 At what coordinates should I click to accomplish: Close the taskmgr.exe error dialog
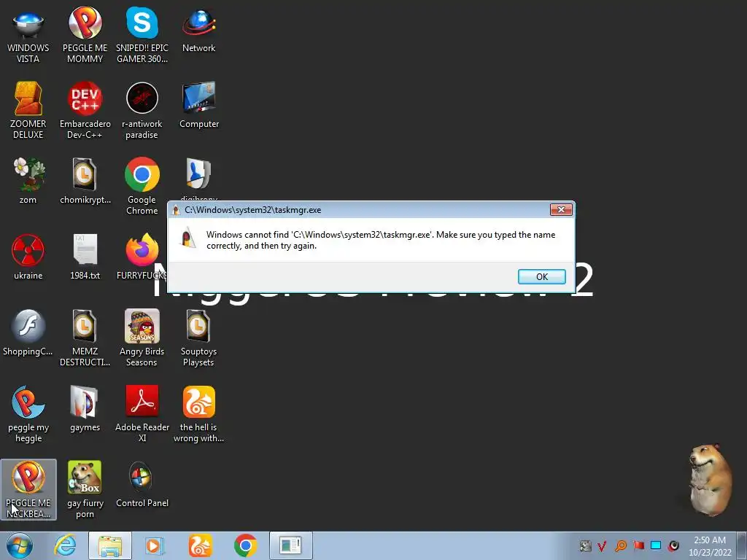pyautogui.click(x=561, y=210)
